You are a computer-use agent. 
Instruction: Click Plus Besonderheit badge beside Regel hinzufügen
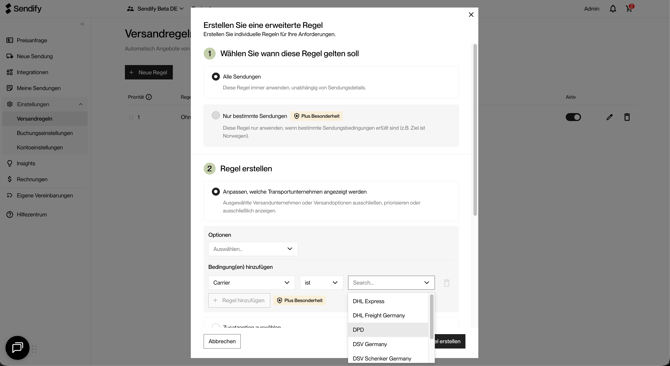(x=300, y=300)
